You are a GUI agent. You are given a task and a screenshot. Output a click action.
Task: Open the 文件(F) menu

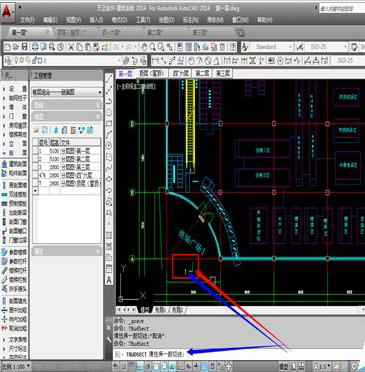coord(27,20)
